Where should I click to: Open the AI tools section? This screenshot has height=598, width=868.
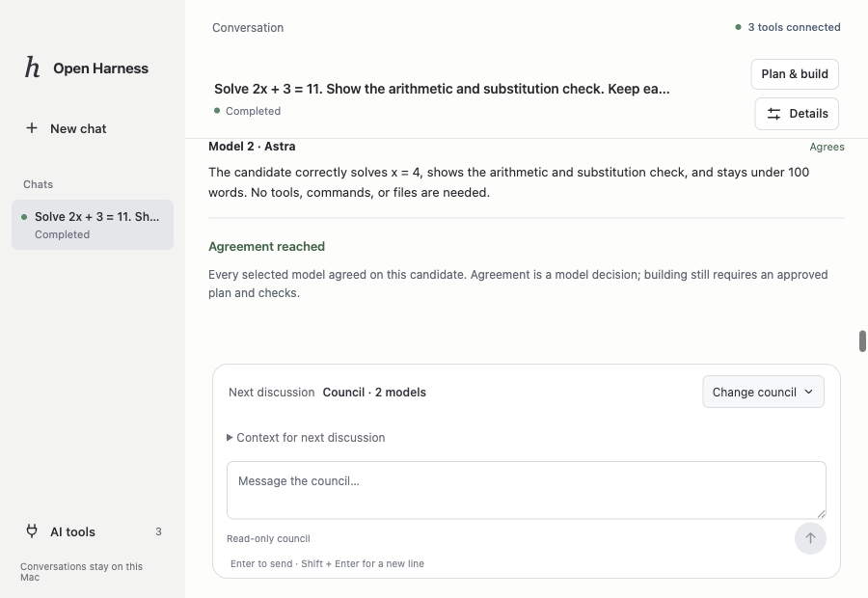coord(93,531)
